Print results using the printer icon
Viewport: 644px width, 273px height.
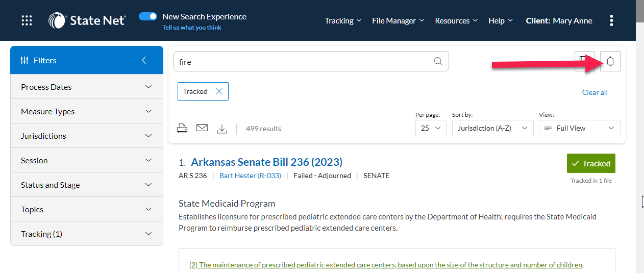pos(182,128)
